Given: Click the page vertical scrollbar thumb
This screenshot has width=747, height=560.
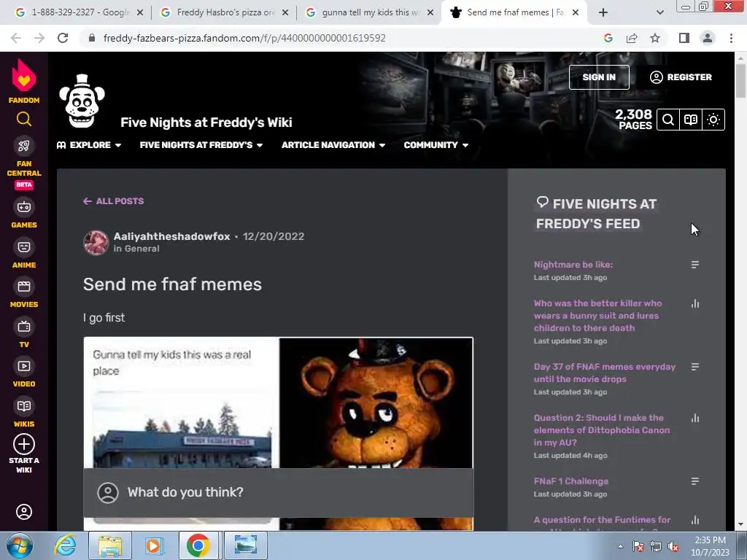Looking at the screenshot, I should coord(740,81).
